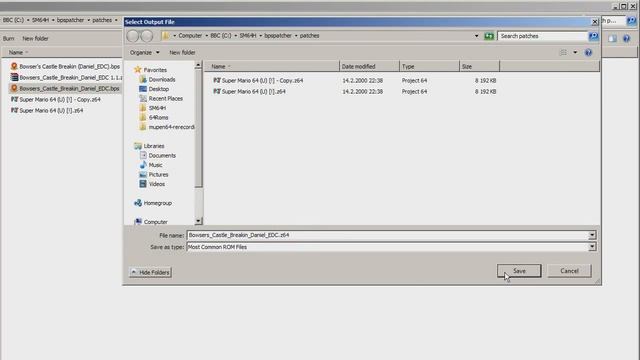Open Downloads in the sidebar
The height and width of the screenshot is (360, 640).
click(x=158, y=80)
